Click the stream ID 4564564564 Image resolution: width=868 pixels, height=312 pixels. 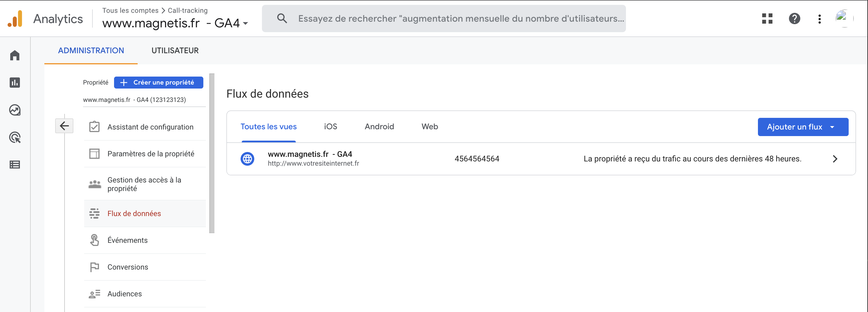tap(477, 159)
